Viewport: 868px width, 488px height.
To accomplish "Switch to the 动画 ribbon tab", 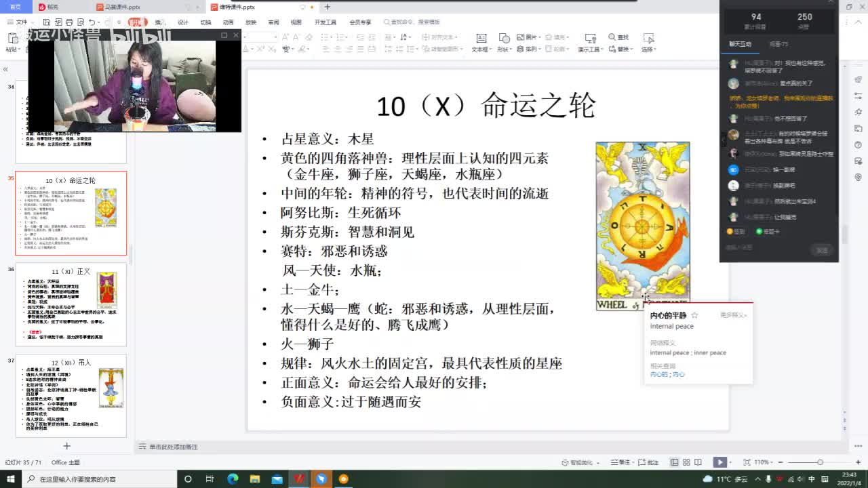I will coord(229,22).
